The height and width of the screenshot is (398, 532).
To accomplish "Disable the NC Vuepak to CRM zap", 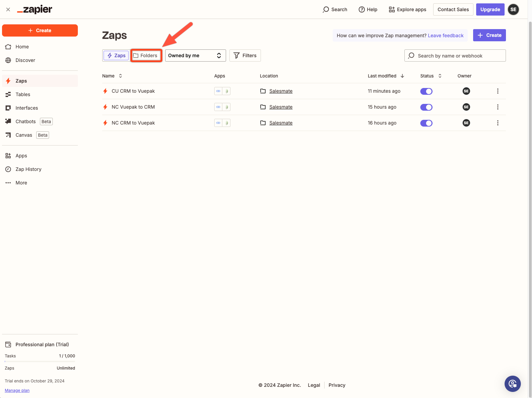I will pyautogui.click(x=426, y=107).
